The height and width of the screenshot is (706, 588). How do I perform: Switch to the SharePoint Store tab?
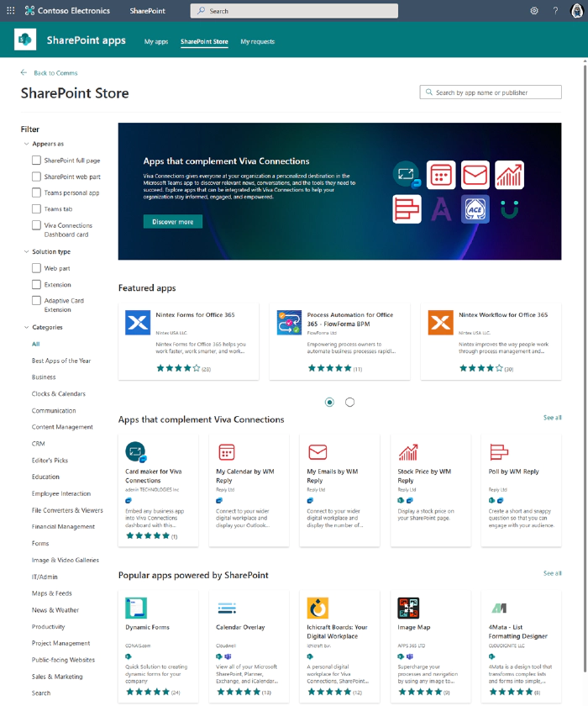[x=204, y=41]
